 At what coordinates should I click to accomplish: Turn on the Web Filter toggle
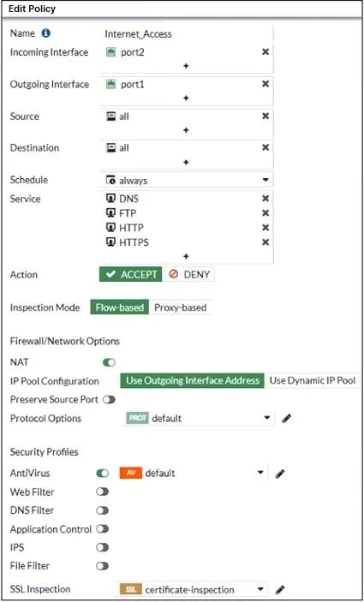[103, 492]
